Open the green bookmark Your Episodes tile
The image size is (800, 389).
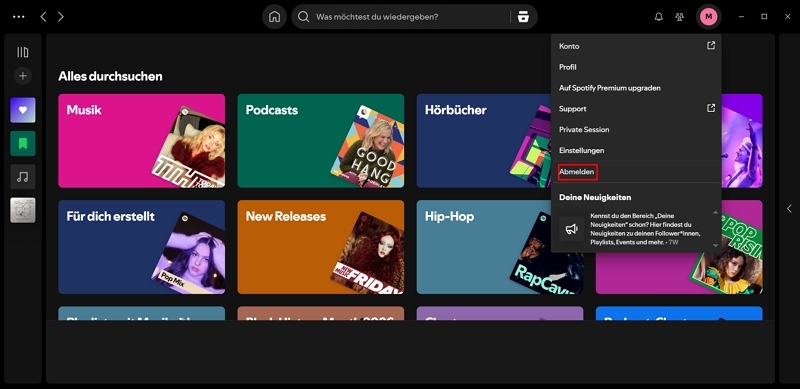point(23,143)
